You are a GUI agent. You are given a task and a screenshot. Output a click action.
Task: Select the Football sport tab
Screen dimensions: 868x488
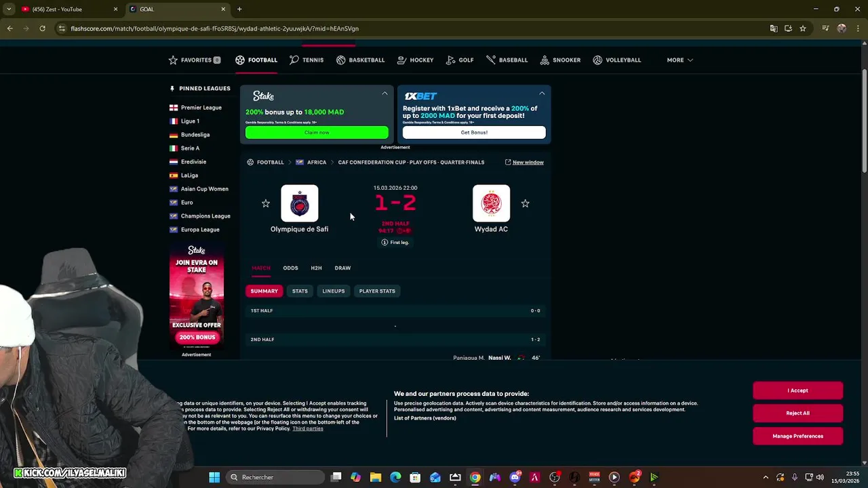click(256, 60)
